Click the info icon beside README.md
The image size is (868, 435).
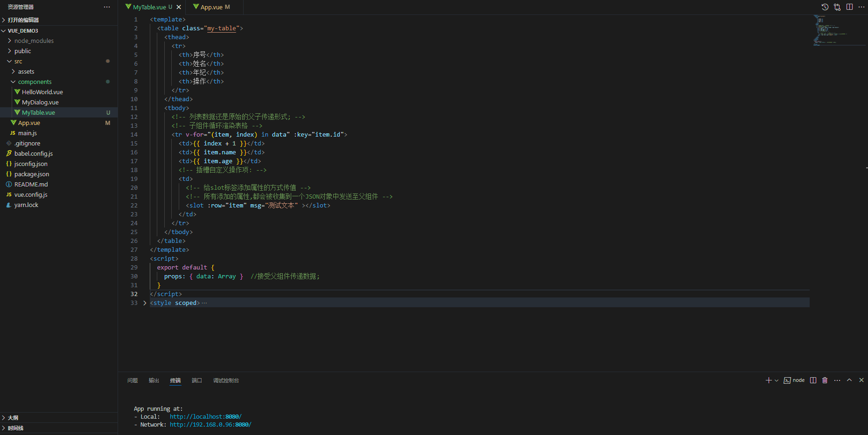pyautogui.click(x=9, y=184)
